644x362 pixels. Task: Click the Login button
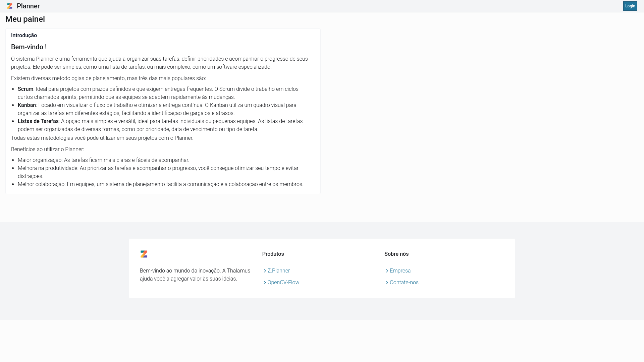click(x=630, y=6)
